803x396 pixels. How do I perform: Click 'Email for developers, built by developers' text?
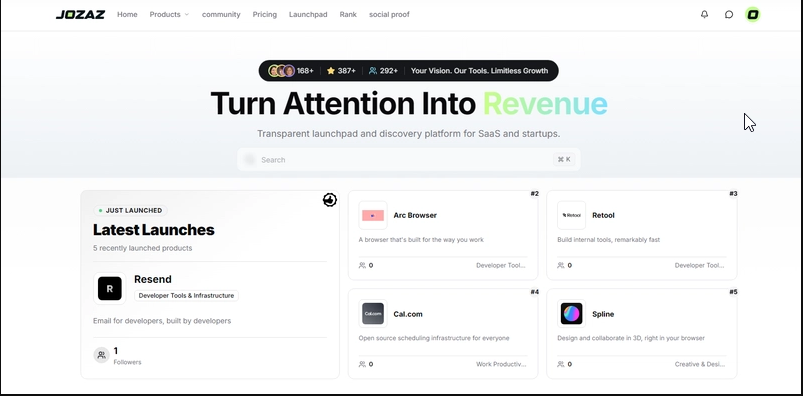pos(162,321)
